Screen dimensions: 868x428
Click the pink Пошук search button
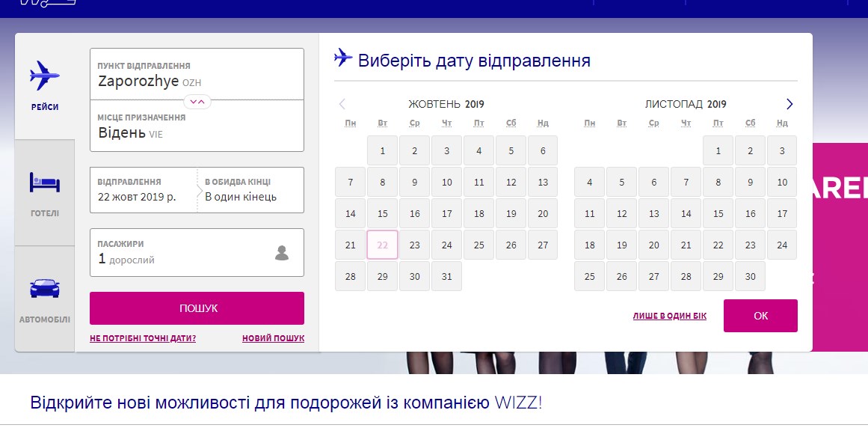197,308
